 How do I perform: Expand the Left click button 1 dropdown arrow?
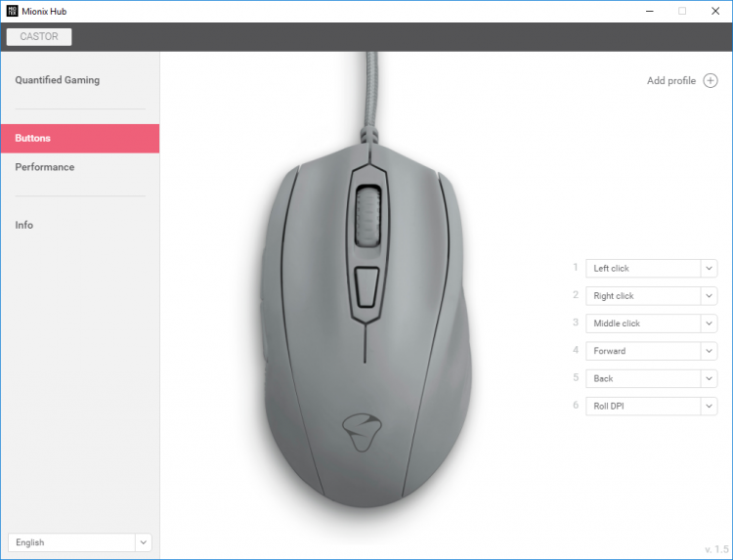[x=709, y=269]
